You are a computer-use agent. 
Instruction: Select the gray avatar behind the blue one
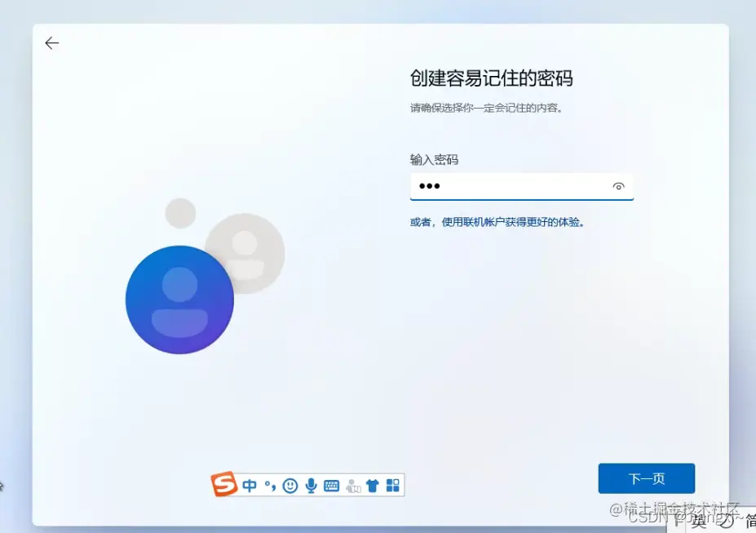246,253
